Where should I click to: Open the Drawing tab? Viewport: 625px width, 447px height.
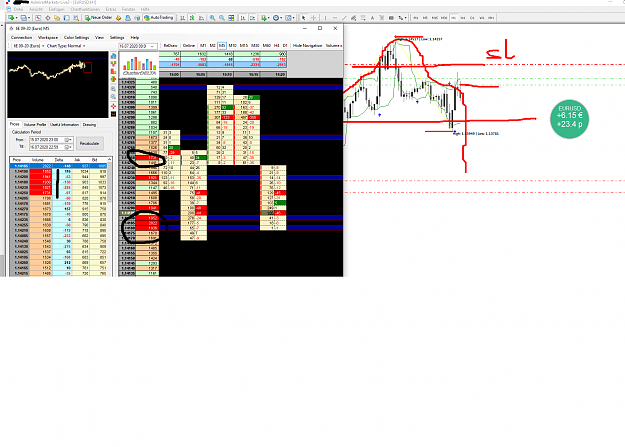89,124
